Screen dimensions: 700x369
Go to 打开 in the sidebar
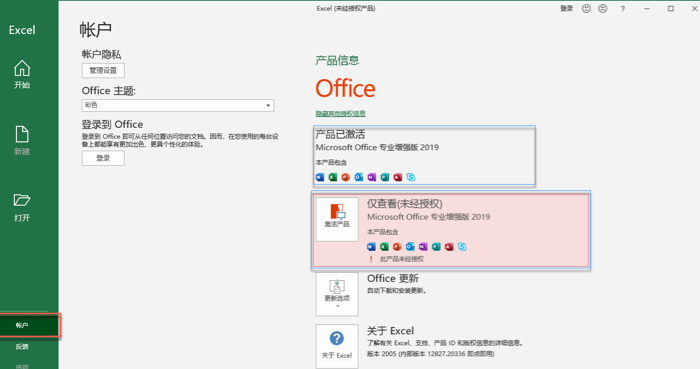pos(22,207)
